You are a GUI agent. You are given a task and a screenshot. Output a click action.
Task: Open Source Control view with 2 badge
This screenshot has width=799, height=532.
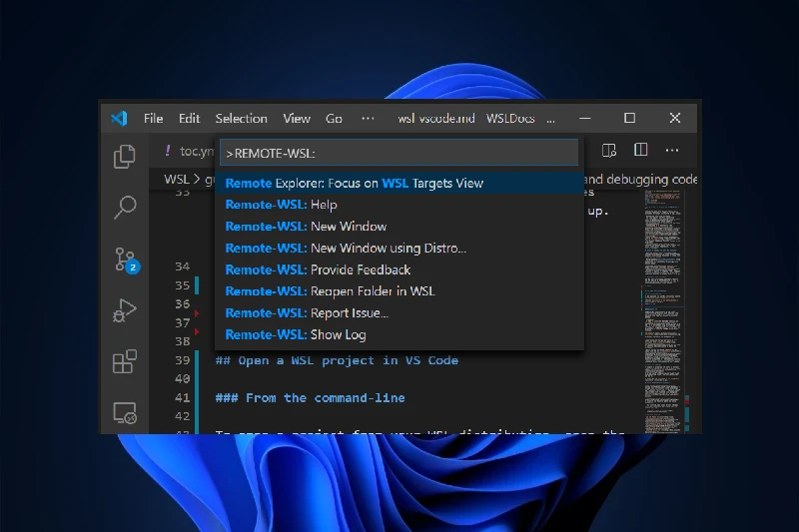pyautogui.click(x=127, y=261)
